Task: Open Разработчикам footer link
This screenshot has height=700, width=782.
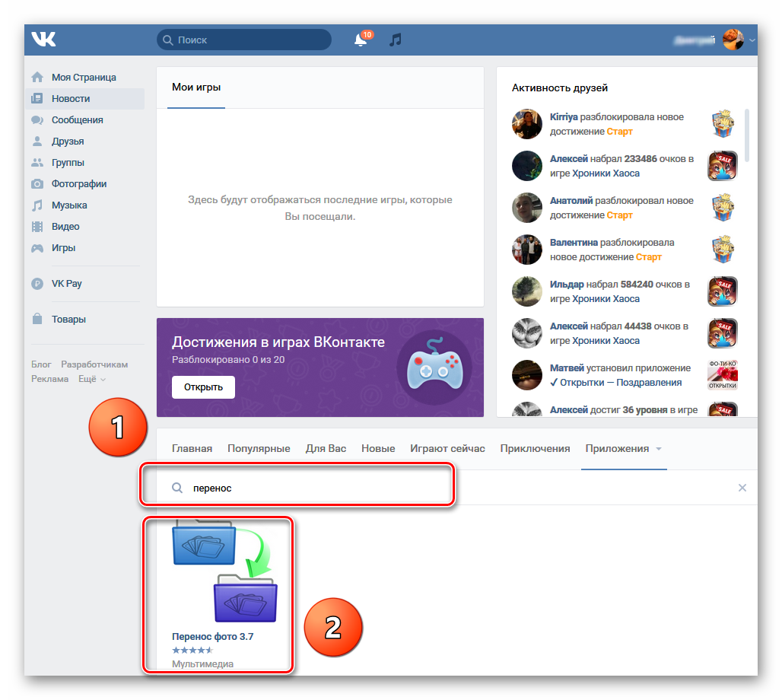Action: point(94,364)
